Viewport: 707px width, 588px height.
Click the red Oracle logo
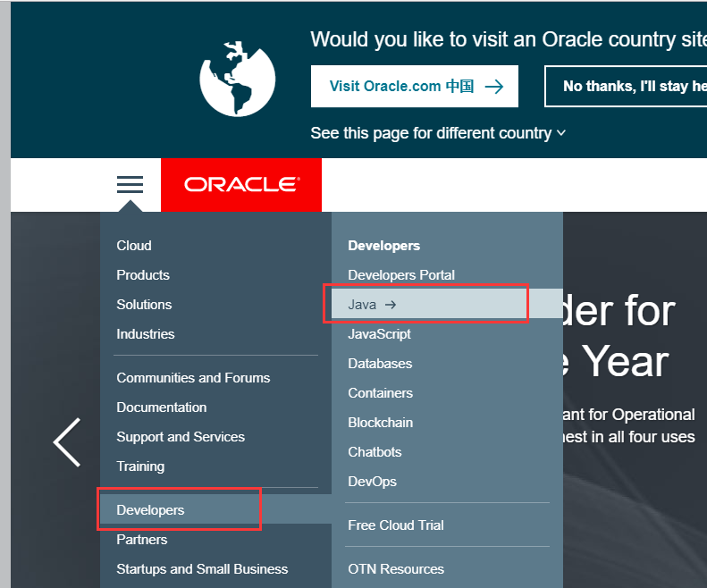[241, 185]
